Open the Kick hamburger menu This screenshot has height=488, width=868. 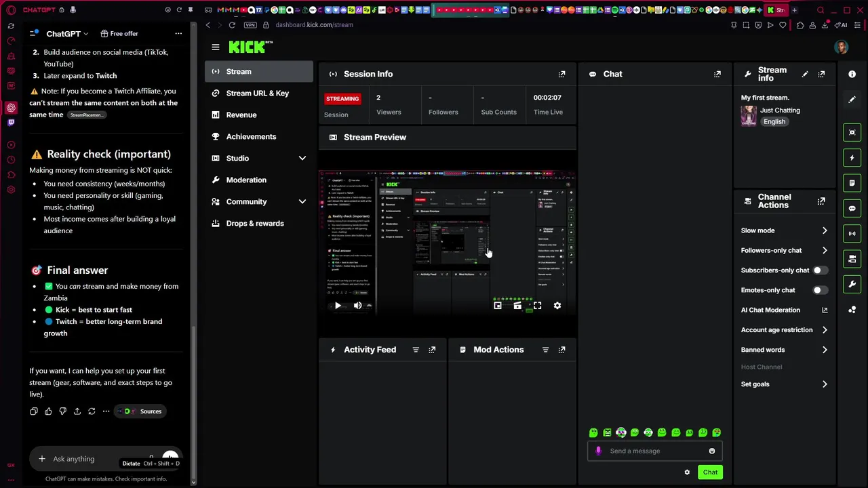coord(216,47)
